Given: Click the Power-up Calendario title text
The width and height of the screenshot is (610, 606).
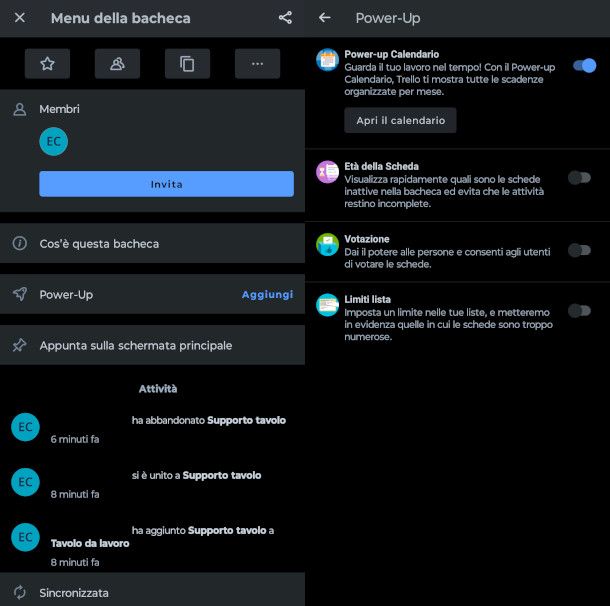Looking at the screenshot, I should coord(392,54).
